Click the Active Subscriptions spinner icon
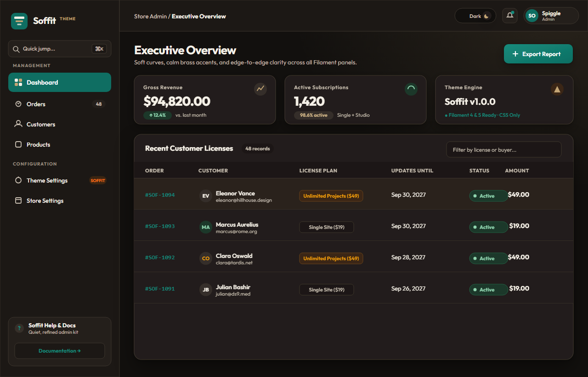 coord(411,89)
